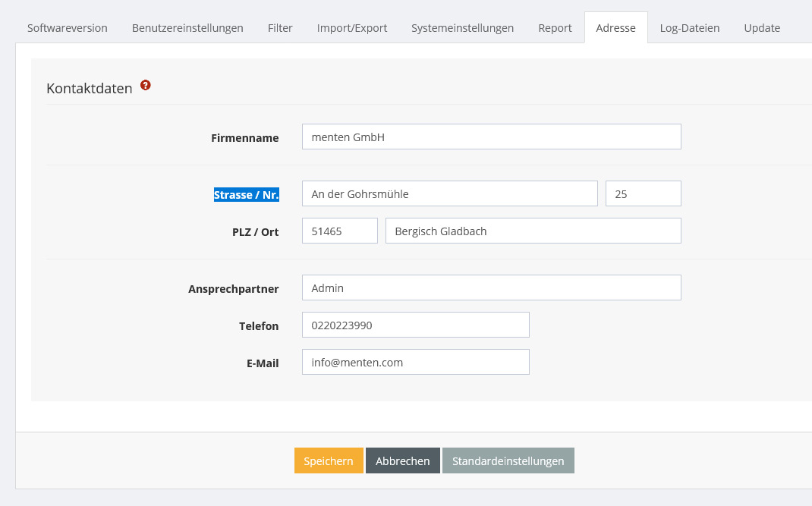Focus the street name field

(449, 194)
